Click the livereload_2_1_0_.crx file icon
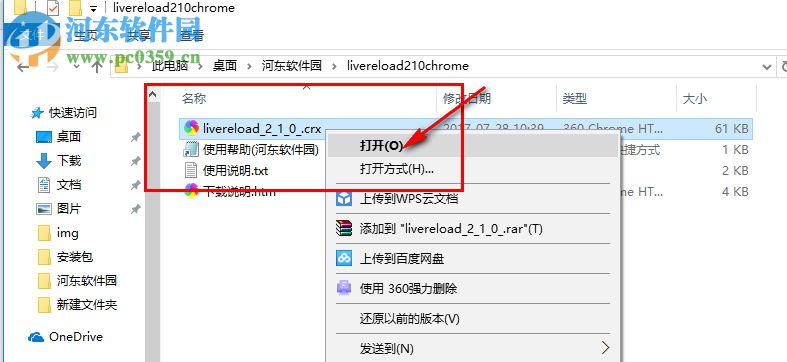Viewport: 787px width, 362px height. pyautogui.click(x=191, y=128)
